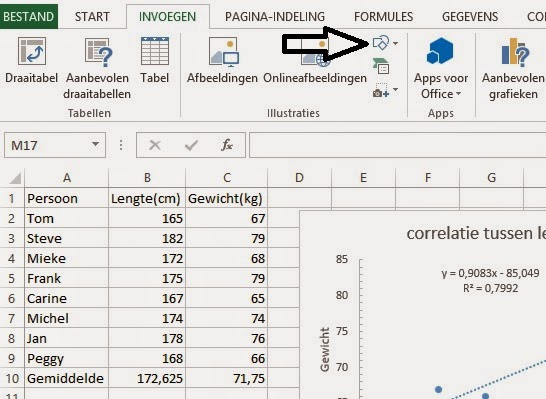Expand the Apps voor Office dropdown arrow

click(458, 94)
